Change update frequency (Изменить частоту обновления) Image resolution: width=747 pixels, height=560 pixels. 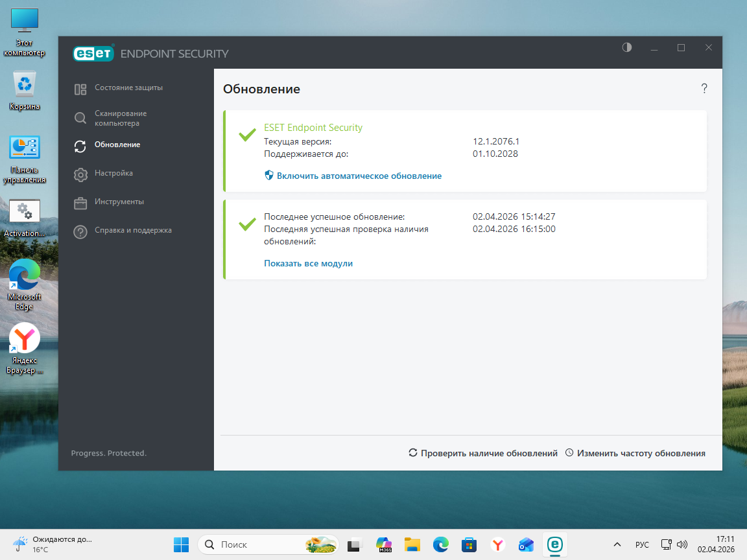point(635,453)
